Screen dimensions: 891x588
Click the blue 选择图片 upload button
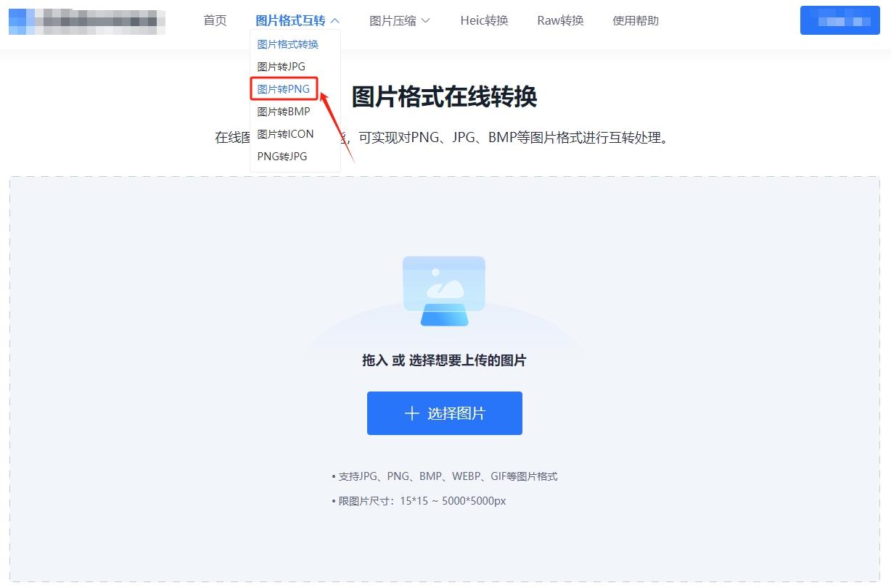pyautogui.click(x=444, y=413)
